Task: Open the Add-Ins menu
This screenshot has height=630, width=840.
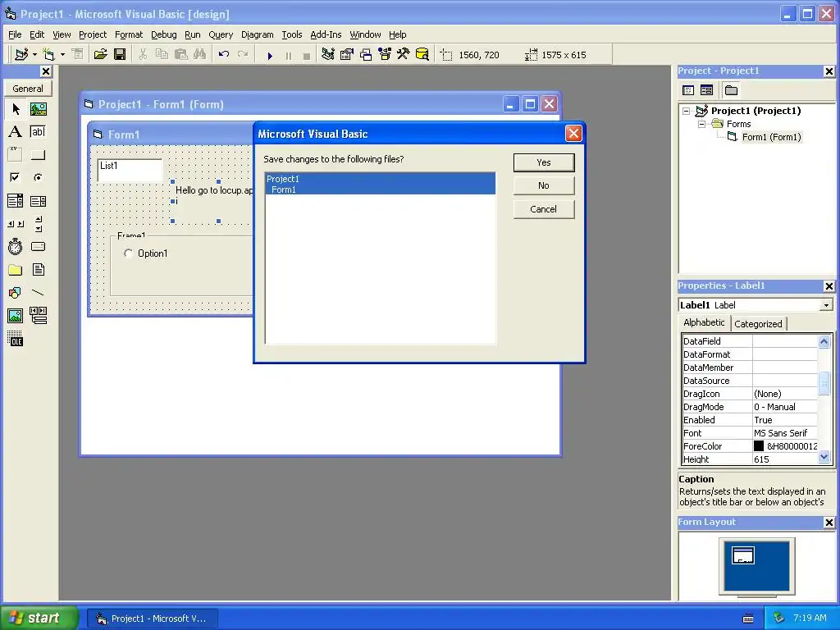Action: pyautogui.click(x=326, y=34)
